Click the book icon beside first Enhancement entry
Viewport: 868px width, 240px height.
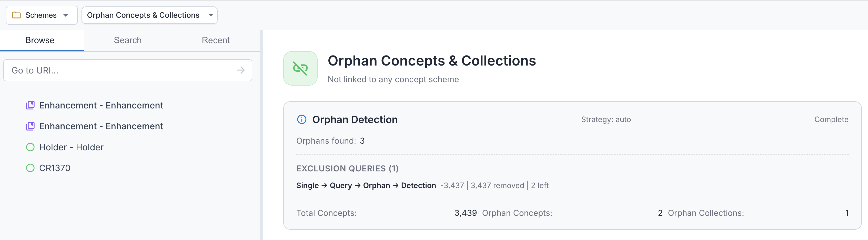click(x=30, y=105)
